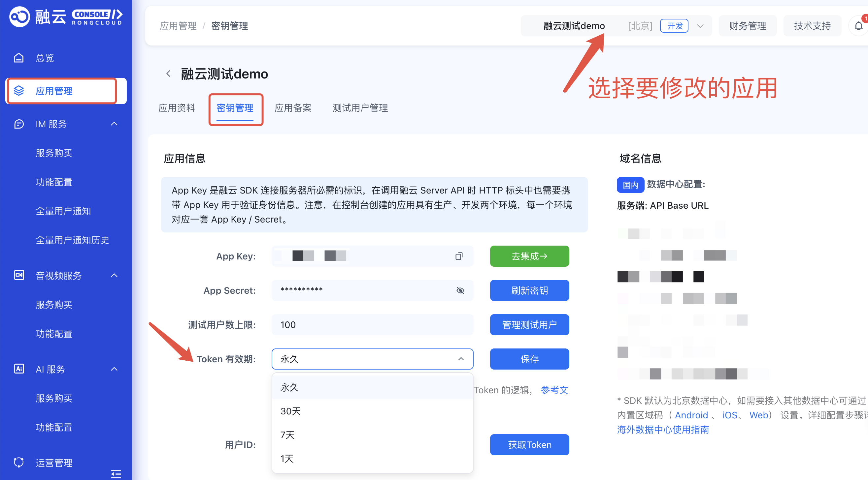Toggle App Secret visibility eye icon

click(x=460, y=290)
